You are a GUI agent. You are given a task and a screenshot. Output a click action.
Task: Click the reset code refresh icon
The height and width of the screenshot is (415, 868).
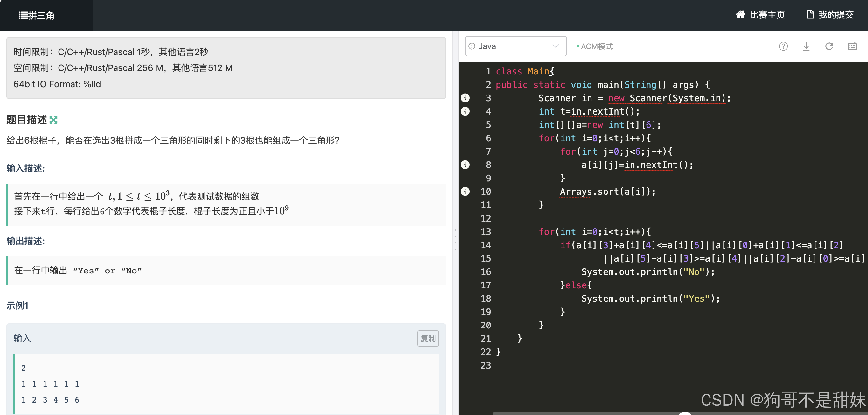click(x=829, y=46)
